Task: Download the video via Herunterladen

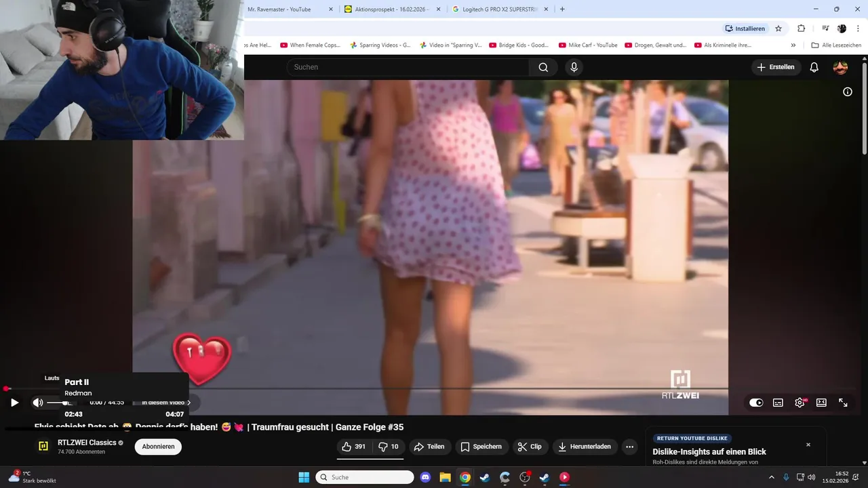Action: point(585,447)
